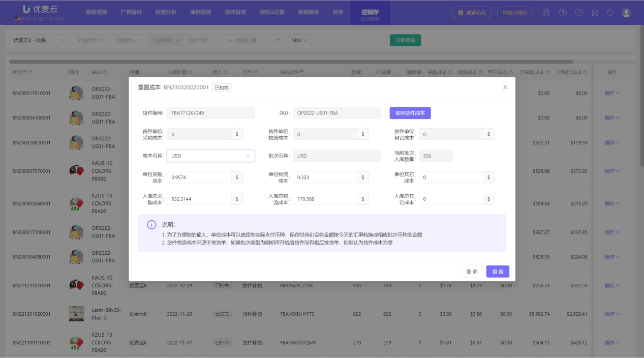Expand the 成本币种 USD dropdown
Screen dimensions: 644x358
coord(210,156)
